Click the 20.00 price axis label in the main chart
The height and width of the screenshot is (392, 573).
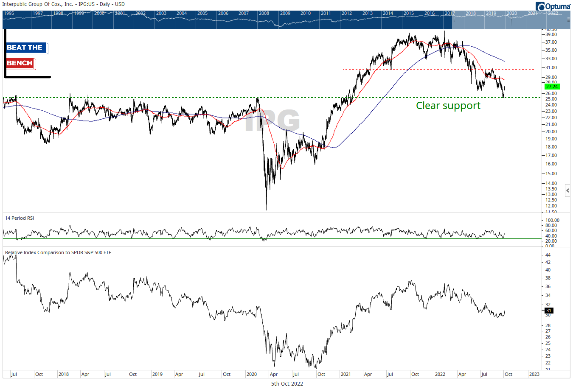point(551,132)
